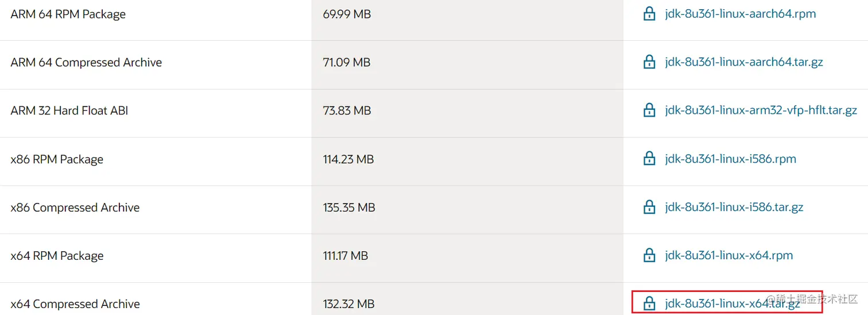The width and height of the screenshot is (868, 315).
Task: Download jdk-8u361-linux-aarch64.tar.gz link
Action: coord(744,62)
